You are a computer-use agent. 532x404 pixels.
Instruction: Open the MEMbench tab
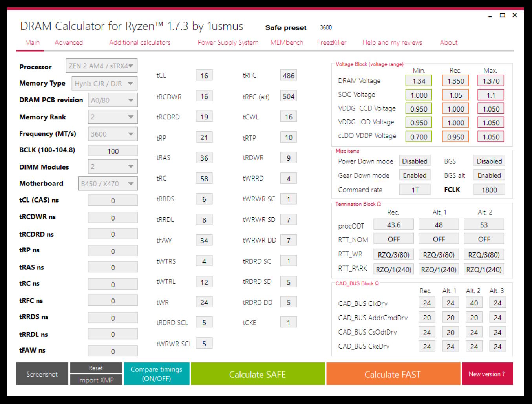point(287,42)
